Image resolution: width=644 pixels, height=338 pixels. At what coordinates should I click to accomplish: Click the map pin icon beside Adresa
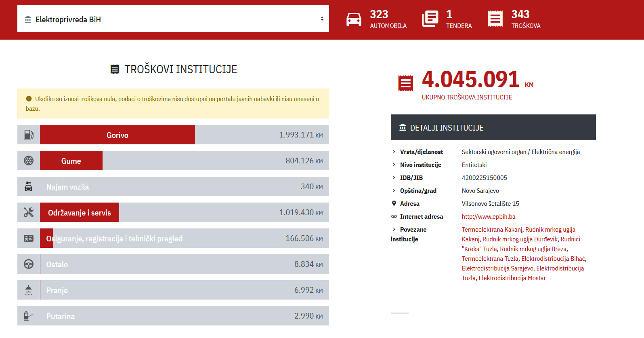394,203
